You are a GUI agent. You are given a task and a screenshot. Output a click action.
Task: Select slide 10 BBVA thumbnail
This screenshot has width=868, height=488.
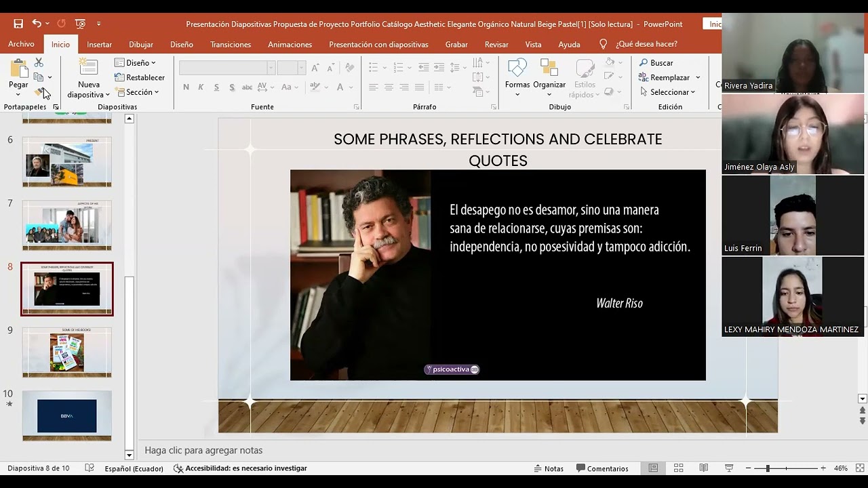click(67, 415)
